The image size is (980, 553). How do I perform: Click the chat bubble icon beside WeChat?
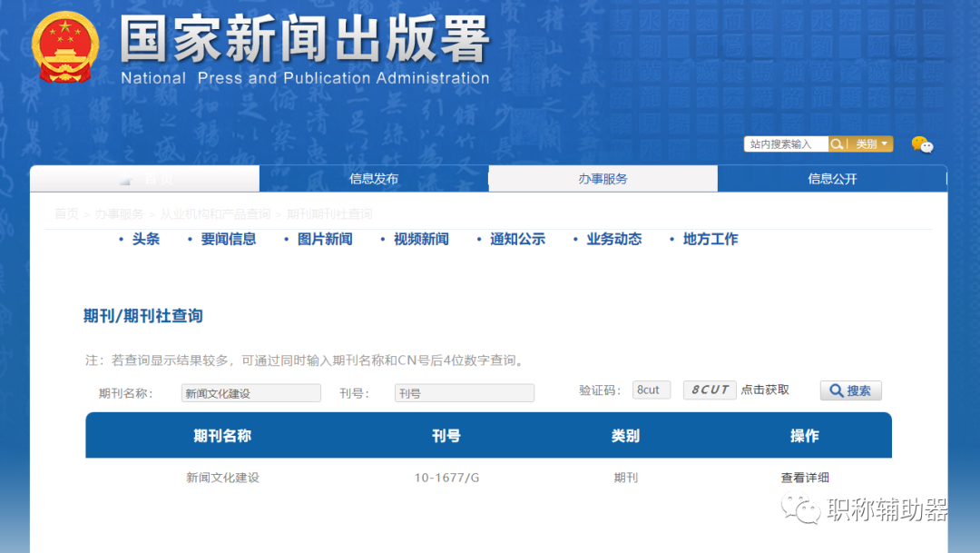point(929,147)
